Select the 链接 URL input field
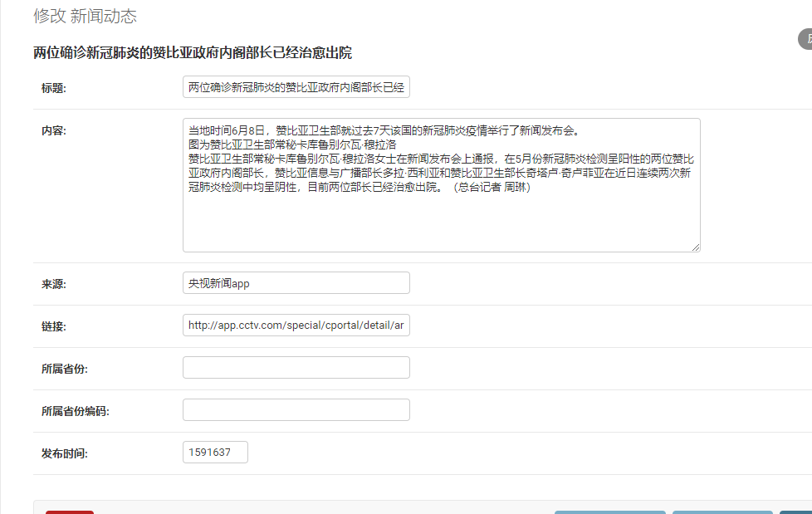Image resolution: width=812 pixels, height=514 pixels. pos(296,326)
